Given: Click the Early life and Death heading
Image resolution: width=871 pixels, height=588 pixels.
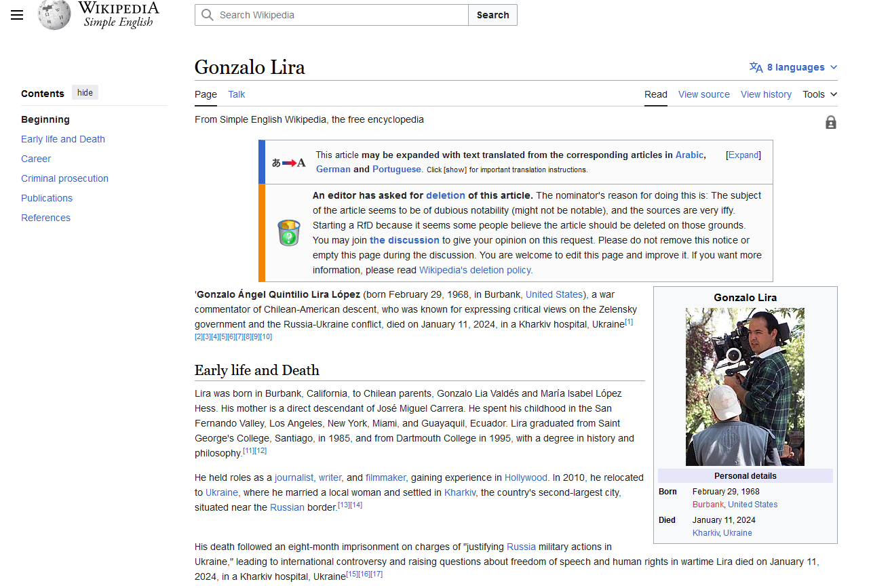Looking at the screenshot, I should (256, 370).
